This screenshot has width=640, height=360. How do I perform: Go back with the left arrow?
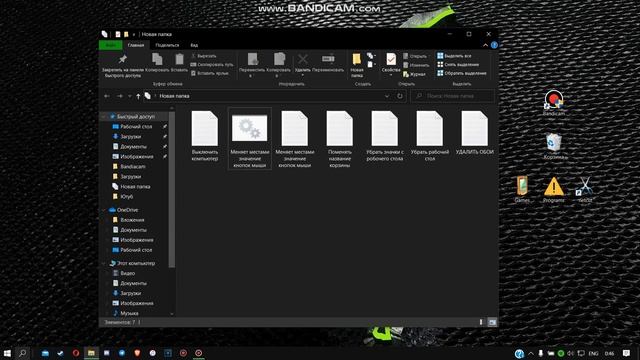tap(107, 96)
